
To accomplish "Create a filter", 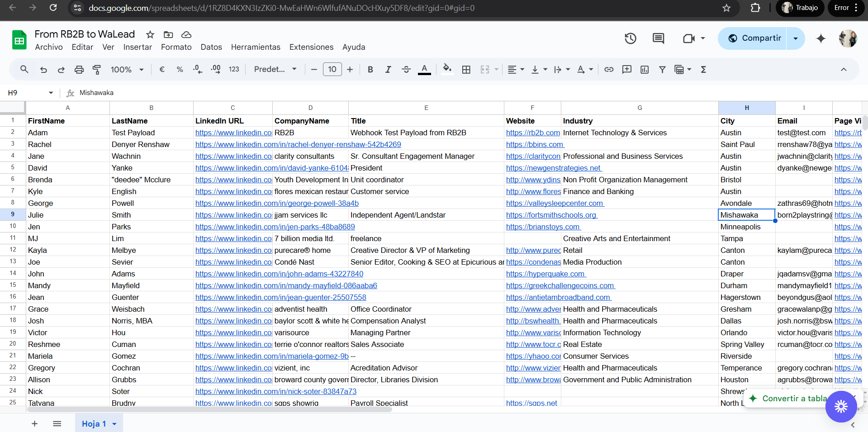I will tap(662, 69).
